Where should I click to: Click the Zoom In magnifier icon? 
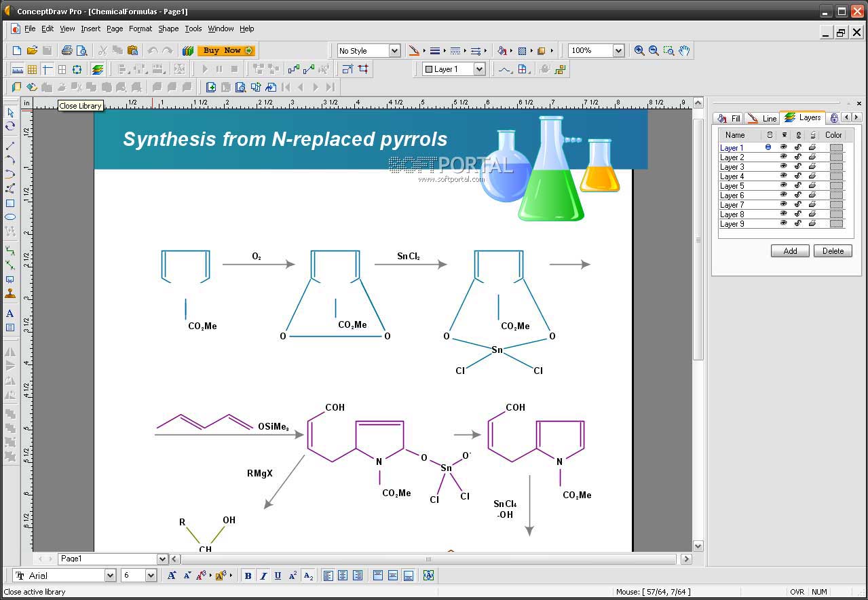639,50
